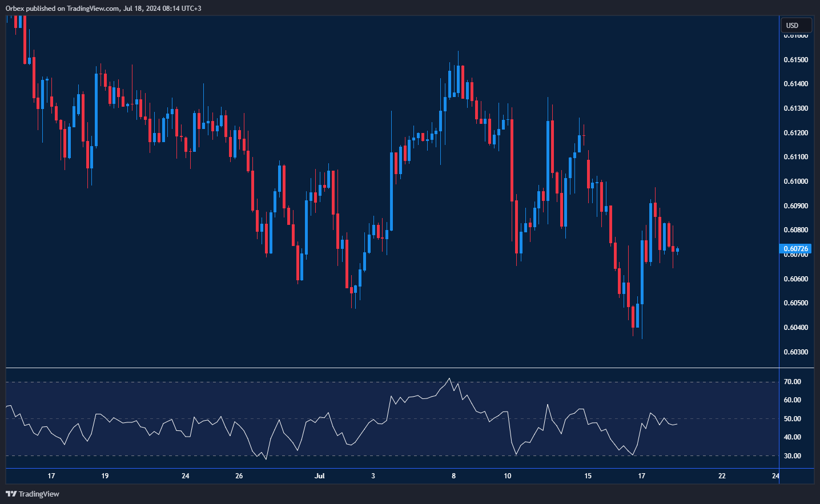
Task: Click the TradingView text in the footer
Action: tap(39, 494)
